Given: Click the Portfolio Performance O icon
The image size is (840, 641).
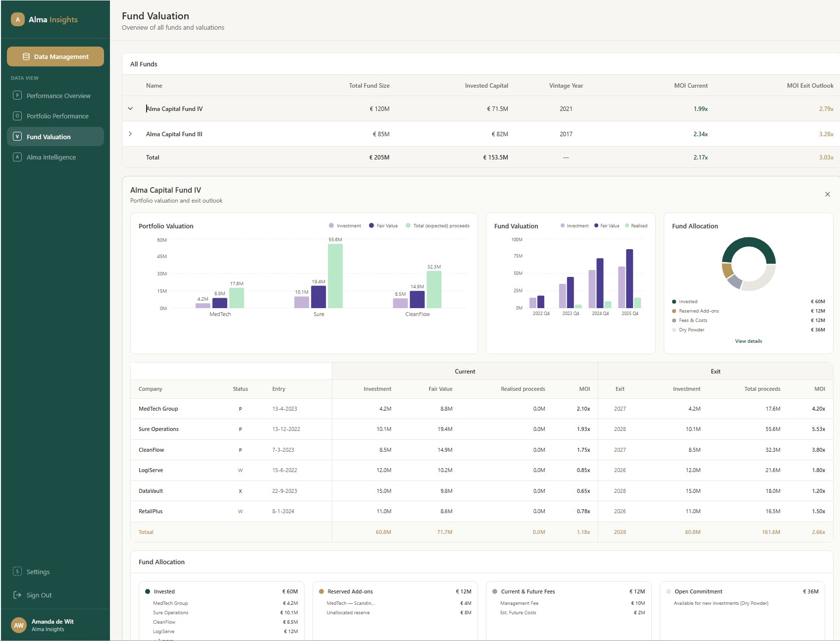Looking at the screenshot, I should (17, 115).
